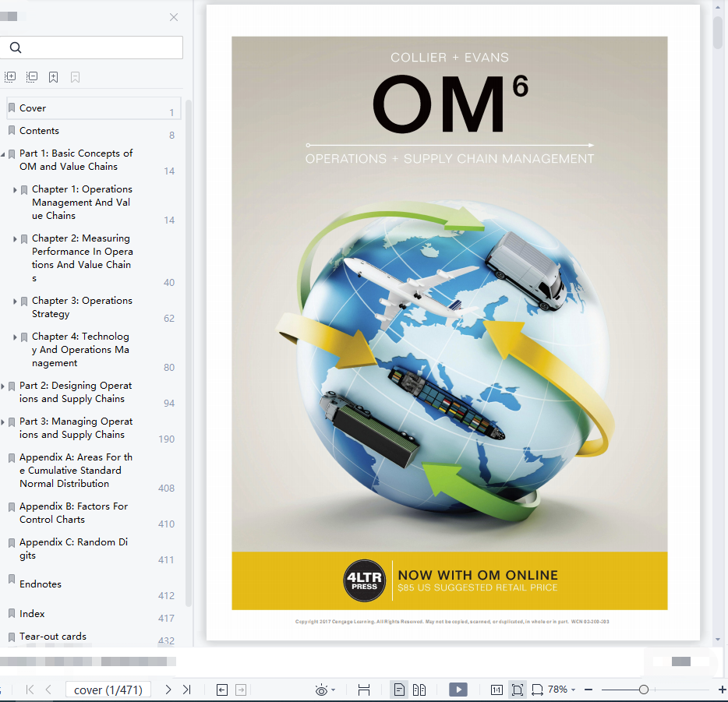Open Appendix C: Random Digits bookmark
The image size is (728, 702).
tap(74, 549)
